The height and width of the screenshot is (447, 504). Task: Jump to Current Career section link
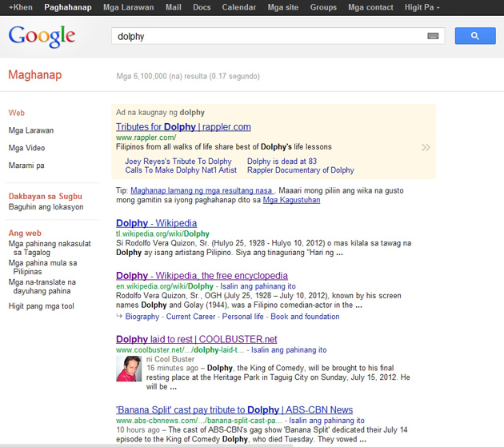pos(190,317)
